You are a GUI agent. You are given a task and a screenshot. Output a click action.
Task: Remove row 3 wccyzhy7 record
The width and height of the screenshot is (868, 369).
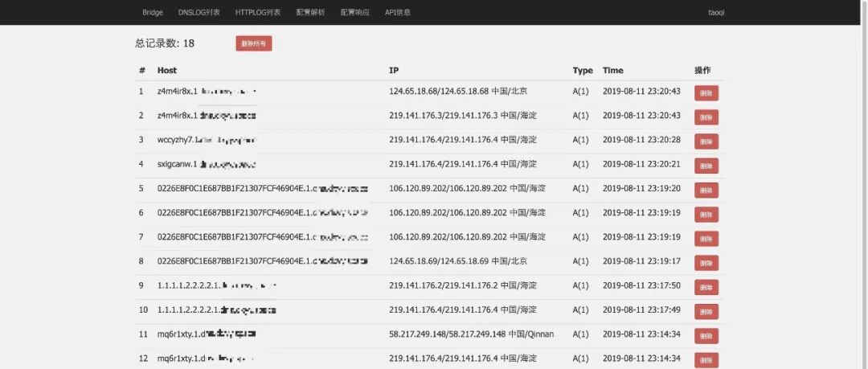(x=706, y=141)
